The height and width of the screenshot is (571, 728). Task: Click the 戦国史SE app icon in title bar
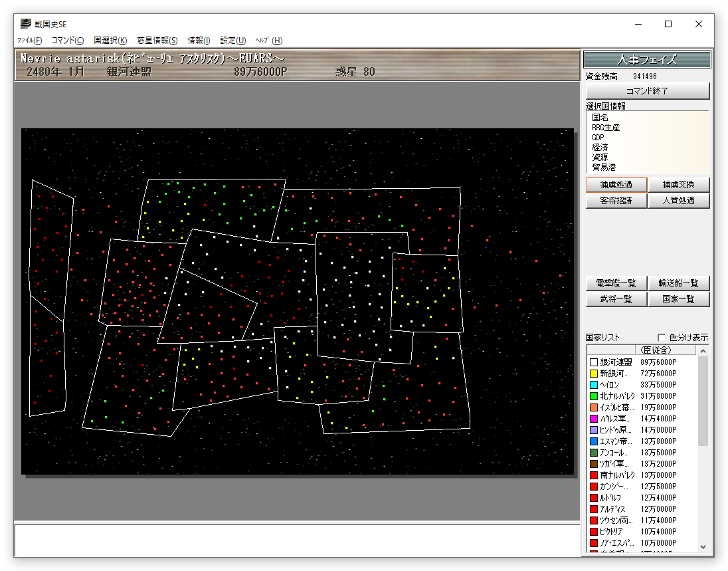26,25
